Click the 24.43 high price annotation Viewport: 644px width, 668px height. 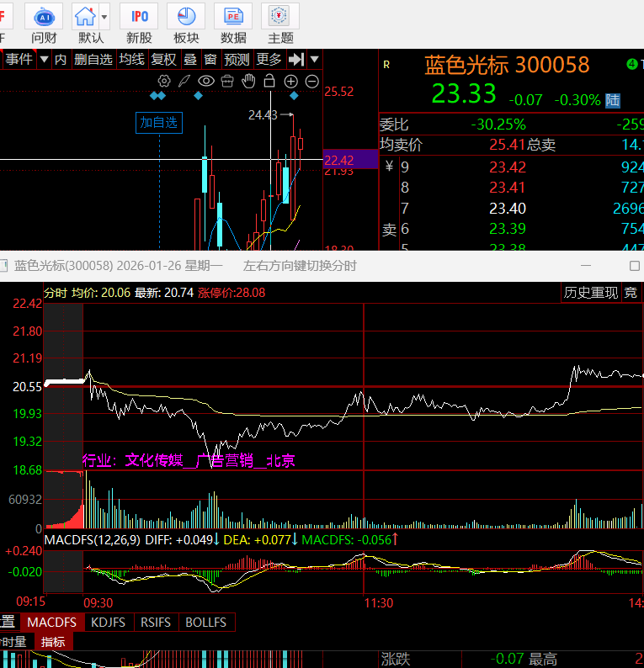tap(263, 115)
